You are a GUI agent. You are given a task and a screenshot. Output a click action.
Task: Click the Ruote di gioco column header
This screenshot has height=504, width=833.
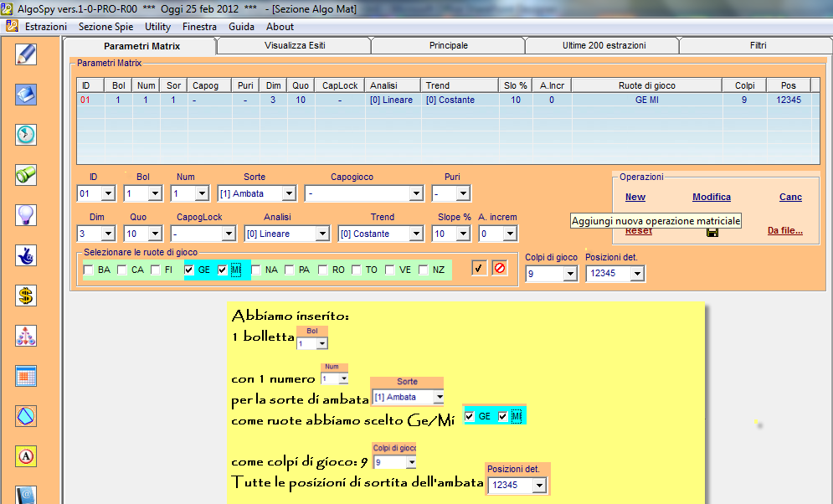(646, 85)
